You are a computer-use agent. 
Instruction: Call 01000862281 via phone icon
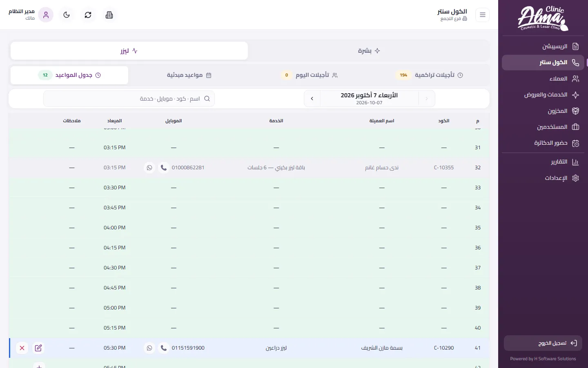tap(163, 168)
